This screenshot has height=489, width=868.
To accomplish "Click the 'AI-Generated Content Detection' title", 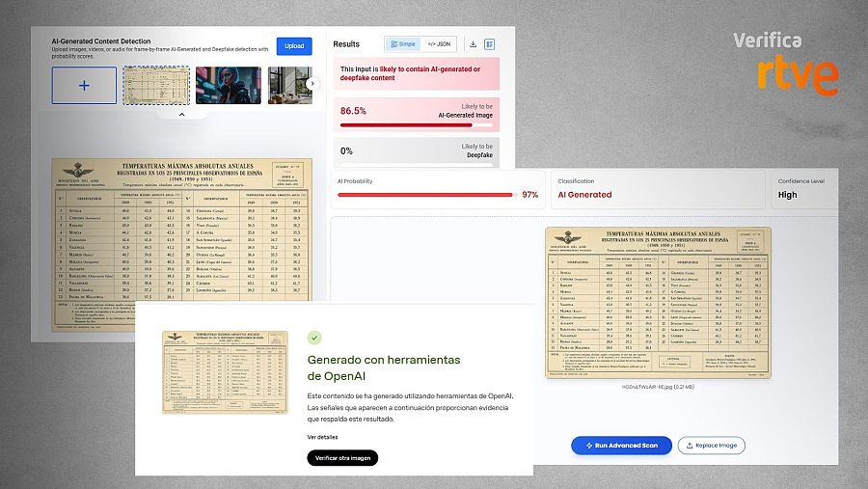I will click(101, 41).
